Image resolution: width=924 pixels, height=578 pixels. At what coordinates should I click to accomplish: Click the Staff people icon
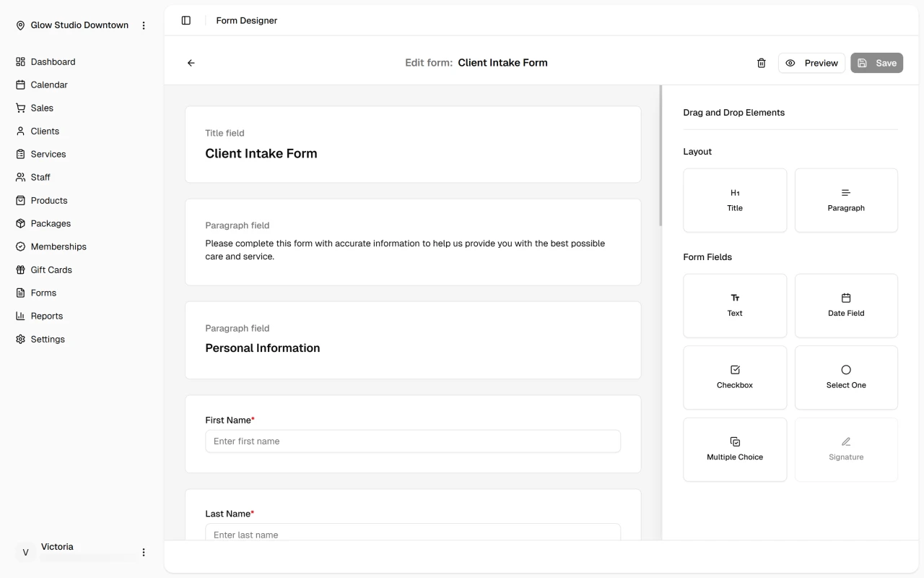(20, 178)
